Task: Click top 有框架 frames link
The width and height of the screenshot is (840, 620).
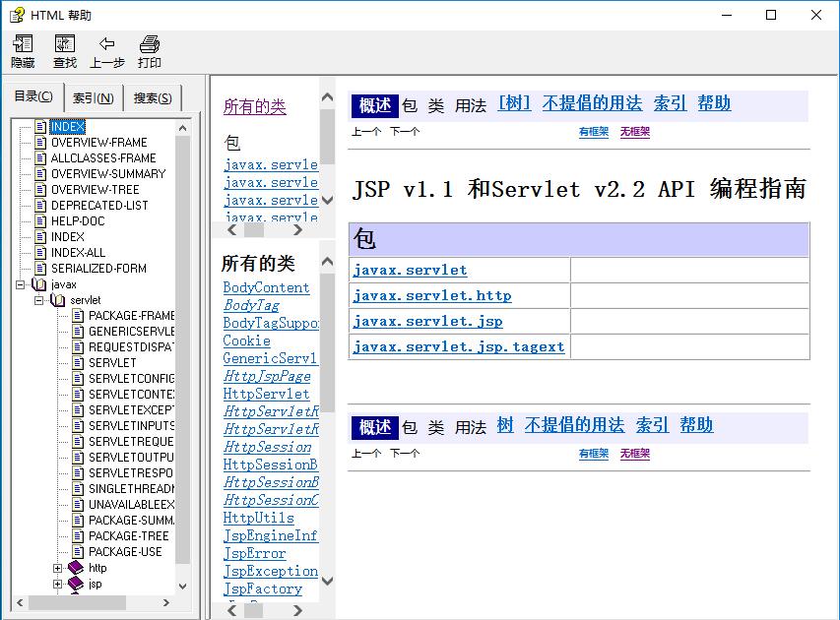Action: pos(594,131)
